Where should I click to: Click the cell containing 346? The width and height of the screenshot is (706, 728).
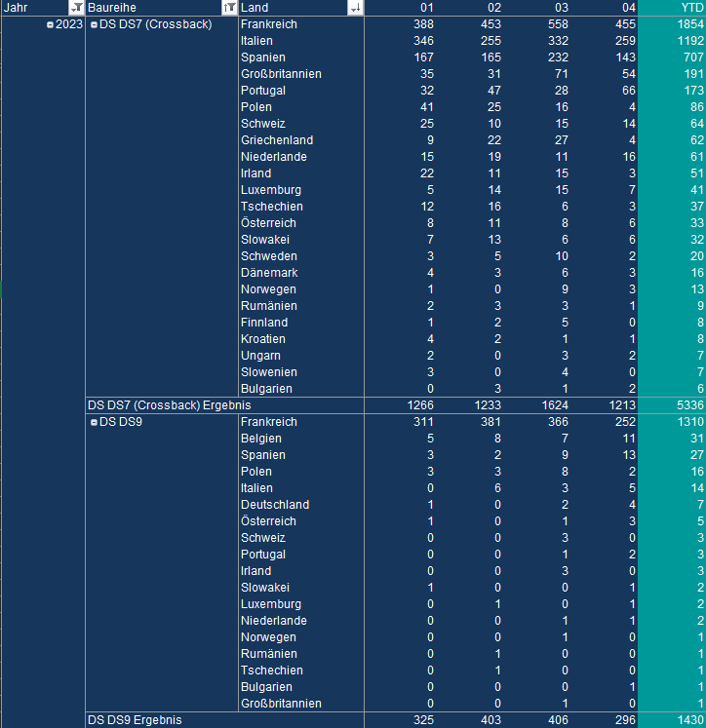423,41
